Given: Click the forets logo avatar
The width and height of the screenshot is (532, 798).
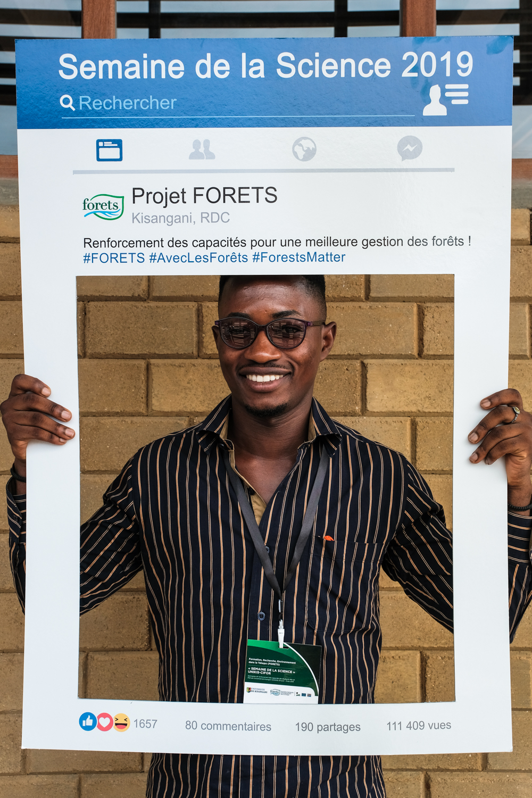Looking at the screenshot, I should pyautogui.click(x=103, y=206).
